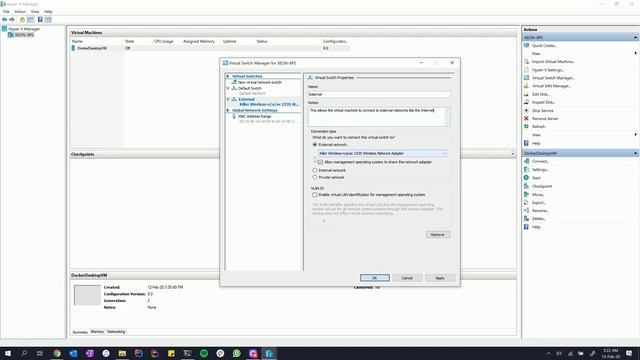Select the Private network radio button
The image size is (640, 360).
(x=315, y=178)
